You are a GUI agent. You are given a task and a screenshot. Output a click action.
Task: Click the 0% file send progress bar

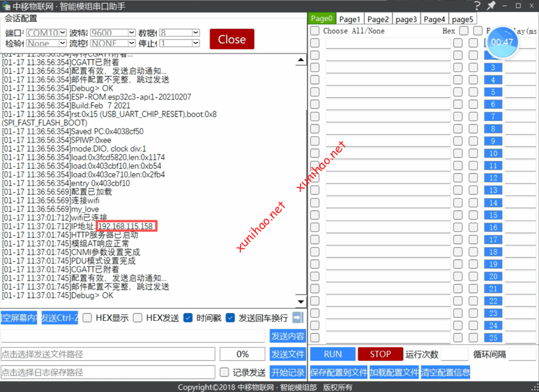point(243,354)
